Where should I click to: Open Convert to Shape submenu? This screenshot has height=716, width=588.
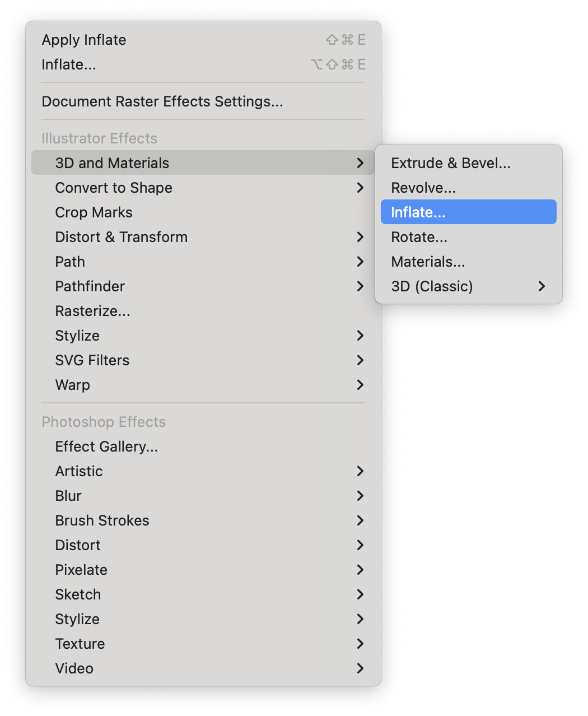(203, 188)
